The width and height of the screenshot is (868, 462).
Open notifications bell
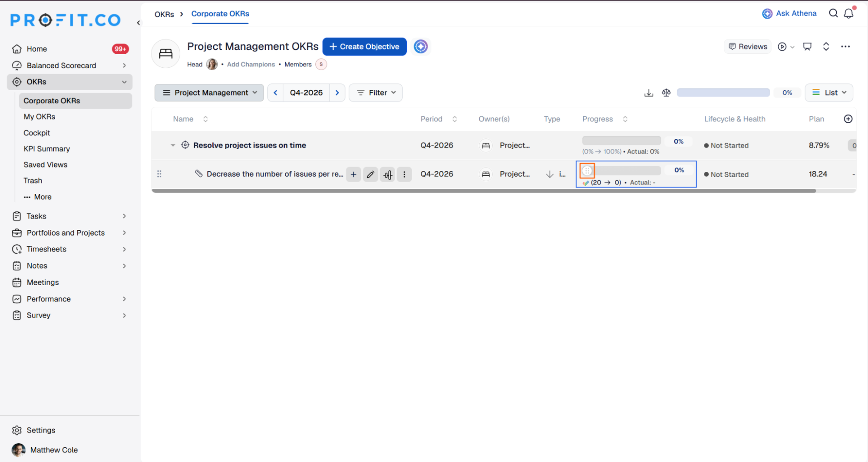[848, 13]
